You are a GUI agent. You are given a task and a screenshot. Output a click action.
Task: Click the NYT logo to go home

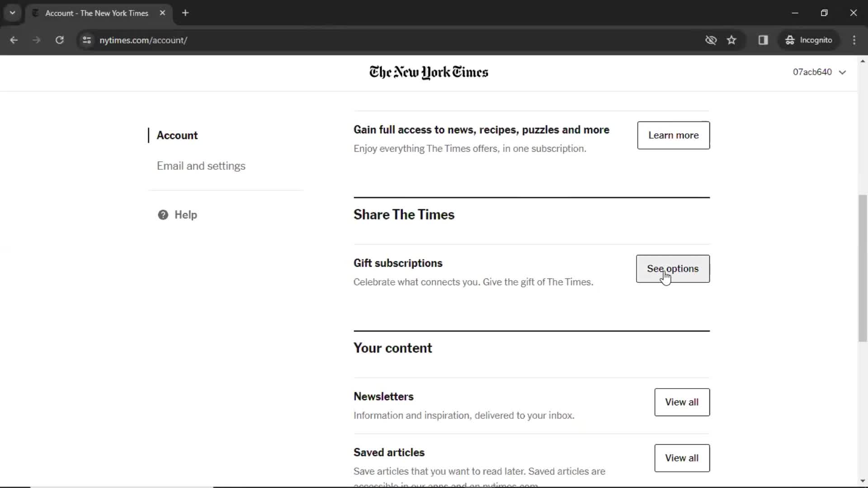point(429,71)
